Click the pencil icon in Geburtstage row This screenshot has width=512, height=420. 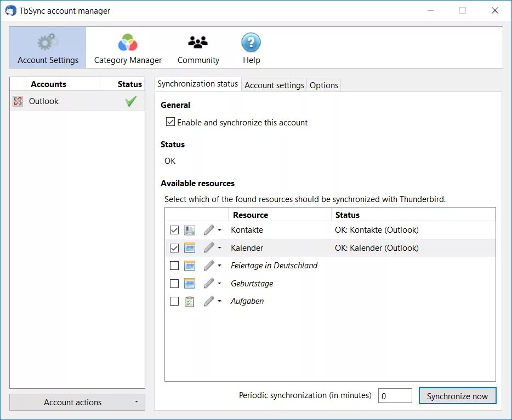pos(209,283)
